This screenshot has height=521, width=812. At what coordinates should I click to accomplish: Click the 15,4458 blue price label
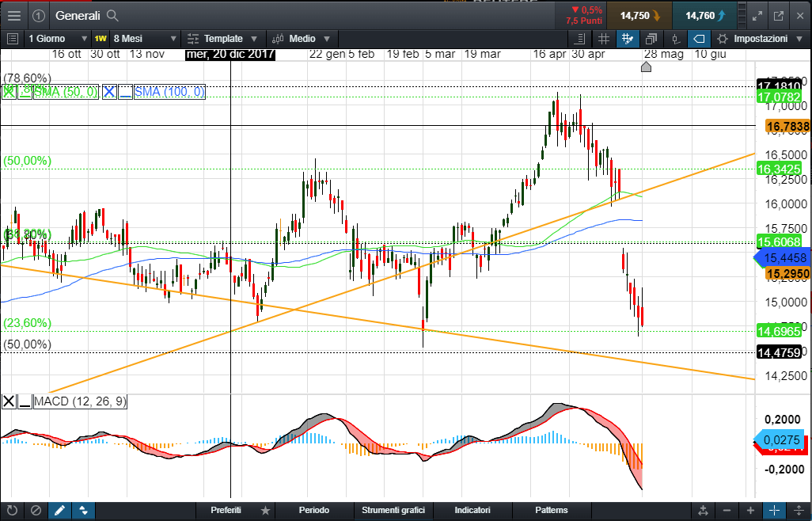click(x=783, y=258)
